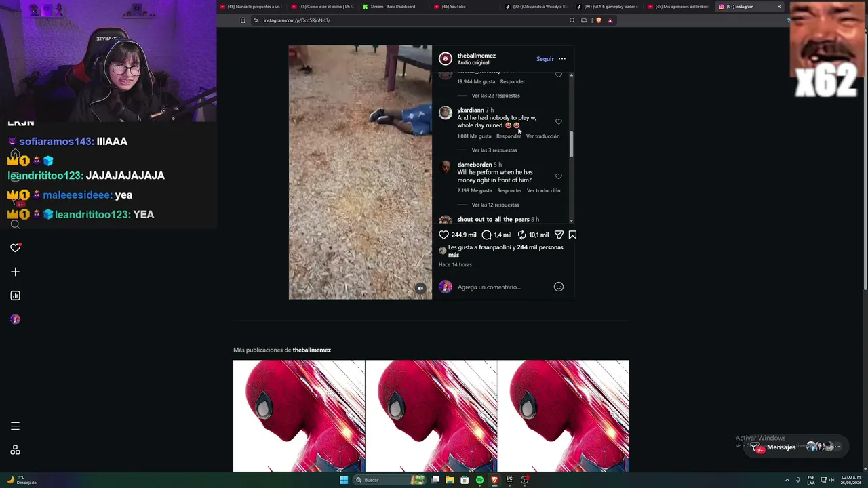Image resolution: width=868 pixels, height=488 pixels.
Task: Create a new post with plus icon
Action: click(15, 272)
